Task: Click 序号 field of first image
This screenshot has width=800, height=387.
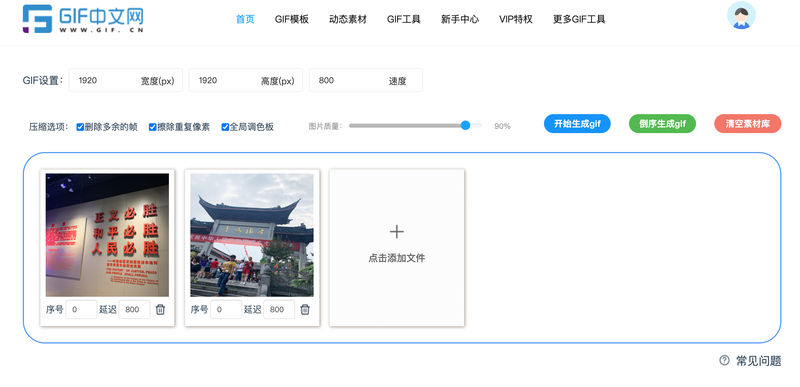Action: coord(82,309)
